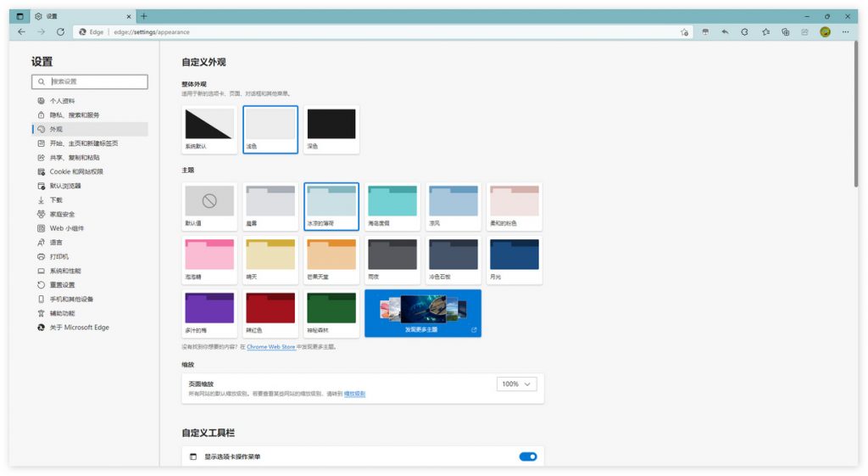Open the tab actions menu icon
This screenshot has width=868, height=476.
click(x=20, y=16)
